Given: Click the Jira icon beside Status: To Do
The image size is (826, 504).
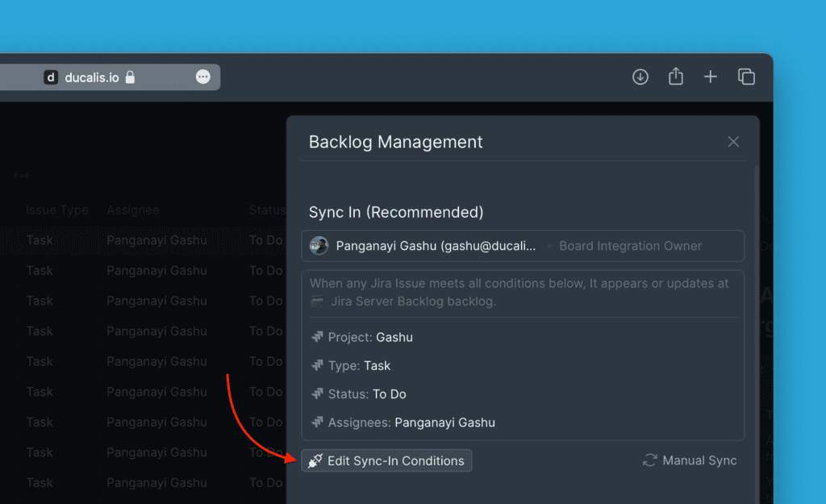Looking at the screenshot, I should click(x=317, y=394).
